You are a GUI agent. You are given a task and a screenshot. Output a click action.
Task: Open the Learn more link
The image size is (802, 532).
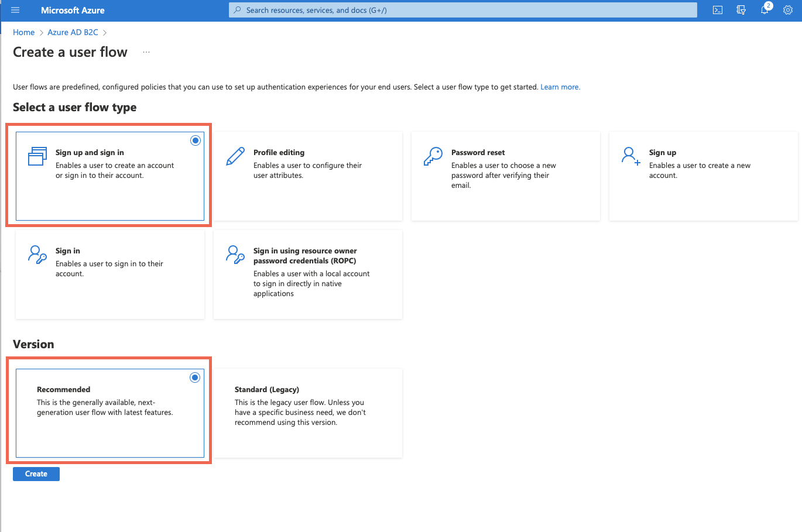(x=560, y=87)
